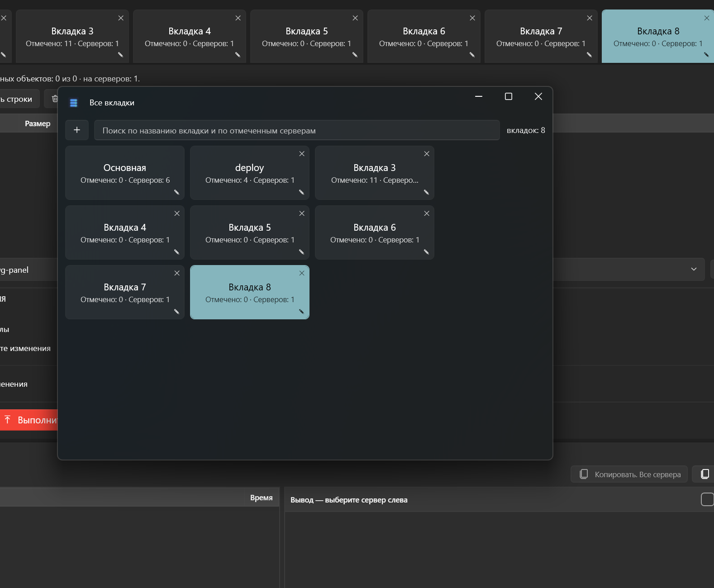Close Вкладка 3 card in dialog
Screen dimensions: 714x588
(x=427, y=154)
